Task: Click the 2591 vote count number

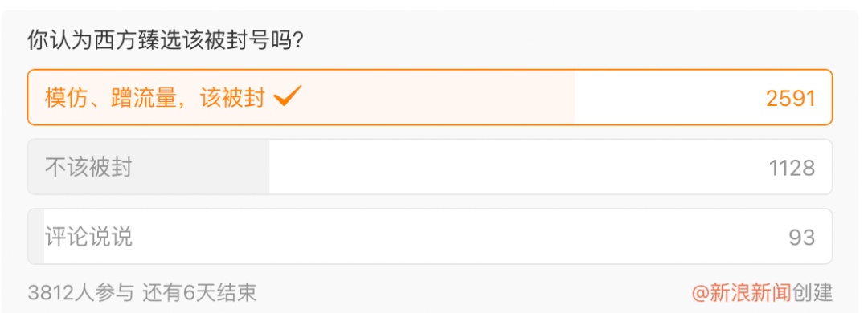Action: coord(791,99)
